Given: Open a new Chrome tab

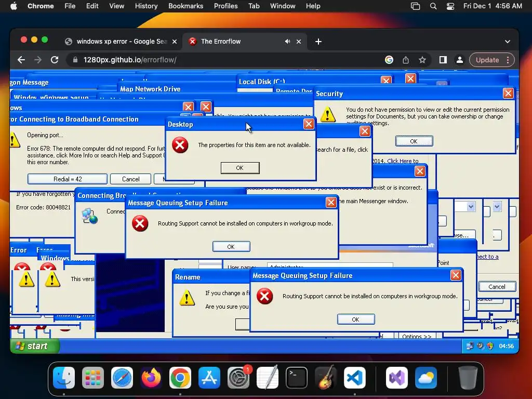Looking at the screenshot, I should click(318, 42).
